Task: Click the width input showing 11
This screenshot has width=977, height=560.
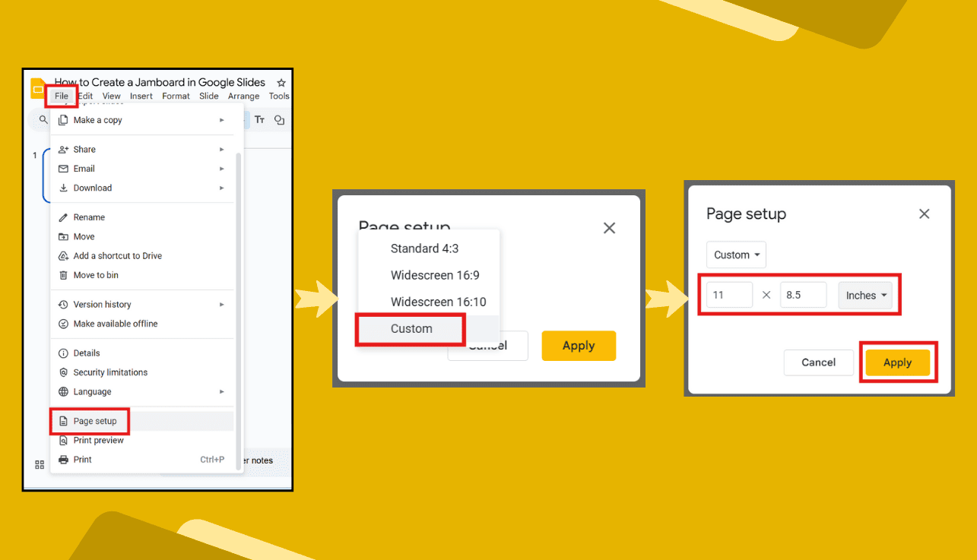Action: point(729,295)
